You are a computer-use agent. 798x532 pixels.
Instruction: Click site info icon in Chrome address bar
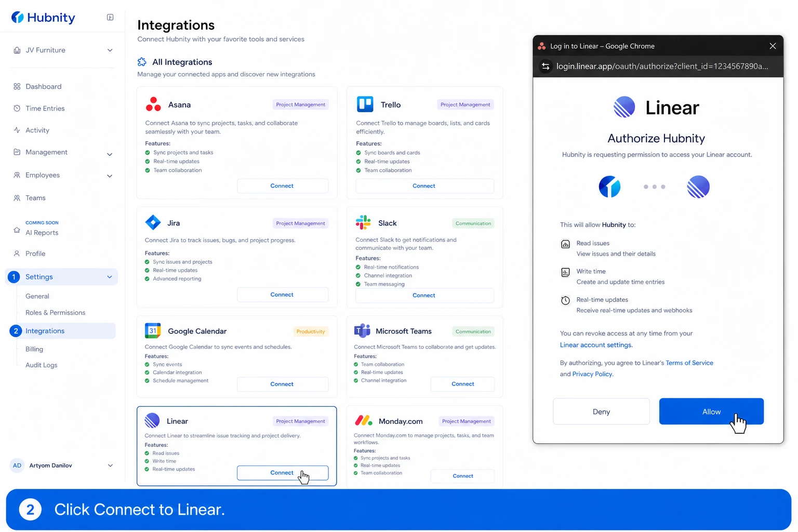pos(546,66)
